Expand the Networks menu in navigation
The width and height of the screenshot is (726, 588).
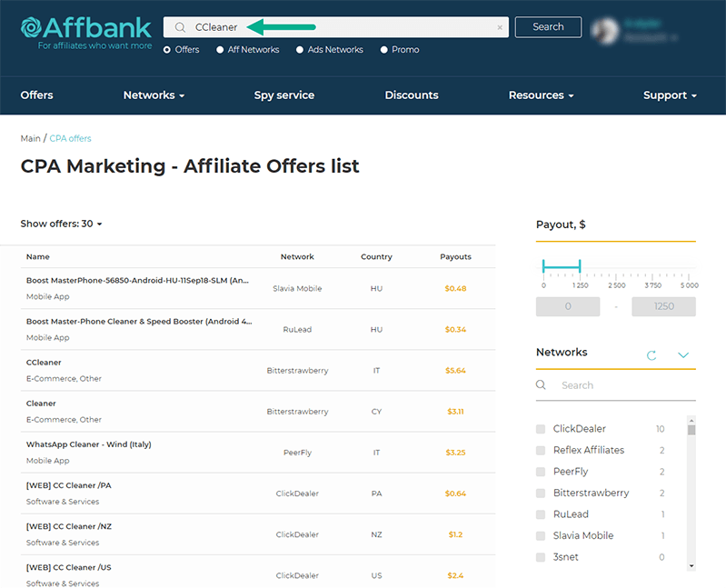(x=154, y=95)
